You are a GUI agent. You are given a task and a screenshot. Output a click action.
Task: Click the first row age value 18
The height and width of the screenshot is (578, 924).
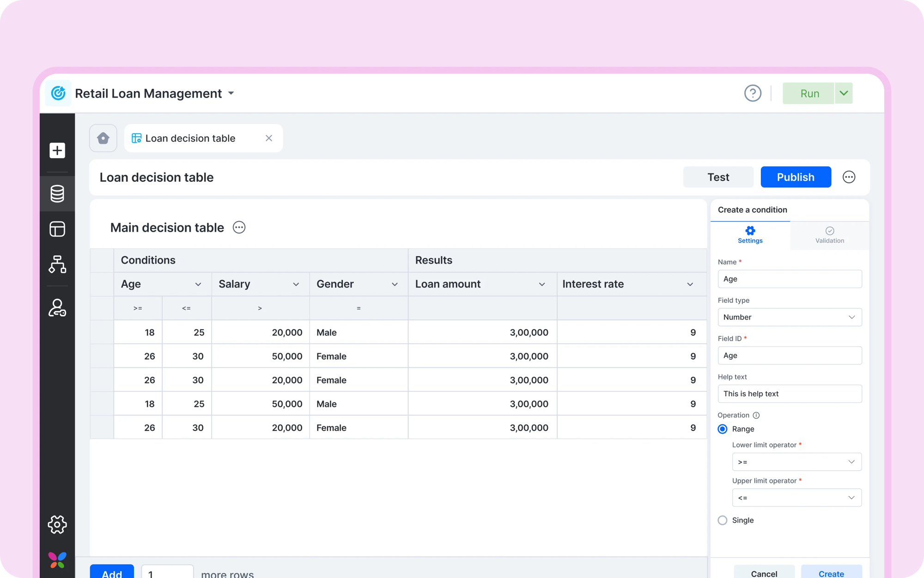pos(138,332)
